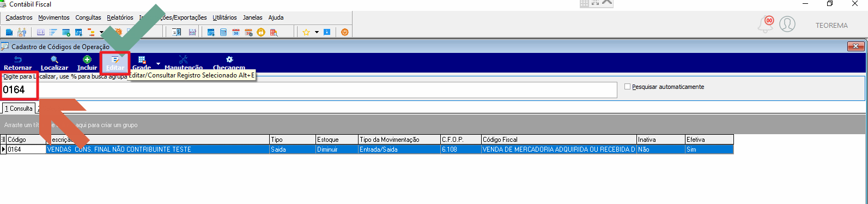Click the orange power button icon
Screen dimensions: 868x204
coord(344,32)
